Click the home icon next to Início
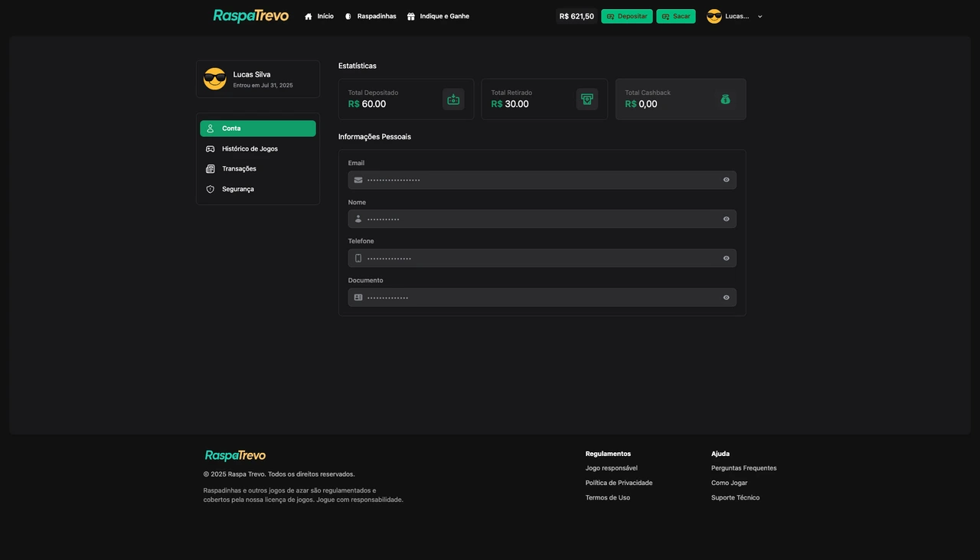980x560 pixels. click(307, 15)
